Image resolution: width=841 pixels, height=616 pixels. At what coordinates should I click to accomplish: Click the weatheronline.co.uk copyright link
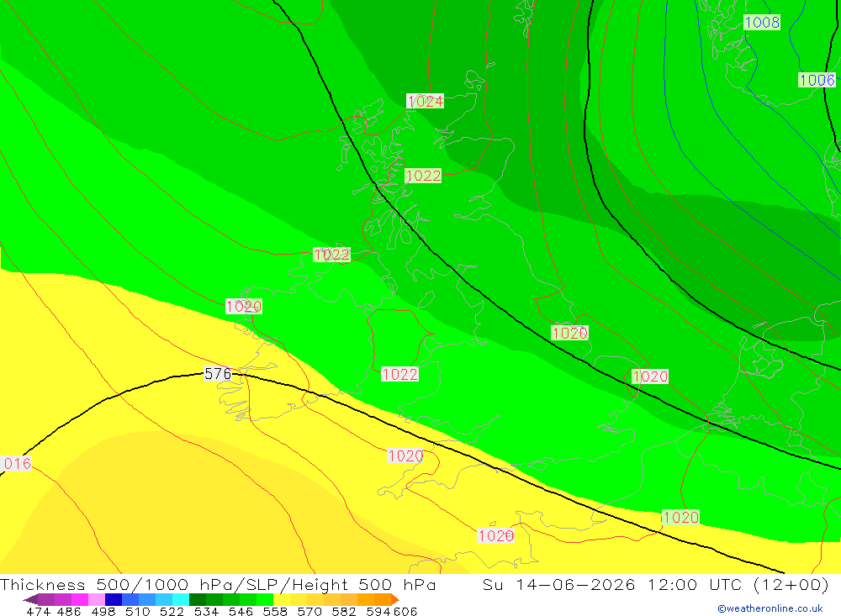pyautogui.click(x=770, y=608)
